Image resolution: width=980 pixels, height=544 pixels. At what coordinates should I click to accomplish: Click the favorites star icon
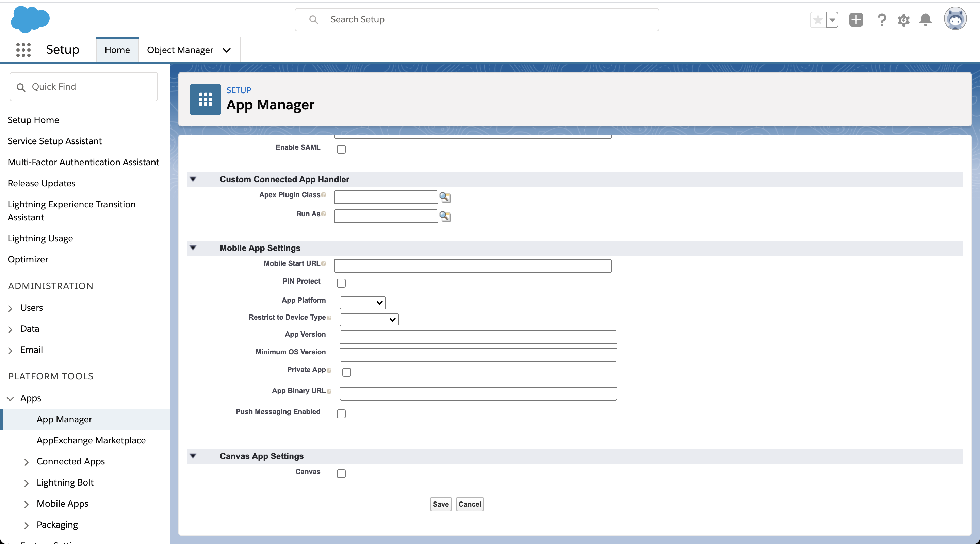pyautogui.click(x=818, y=20)
